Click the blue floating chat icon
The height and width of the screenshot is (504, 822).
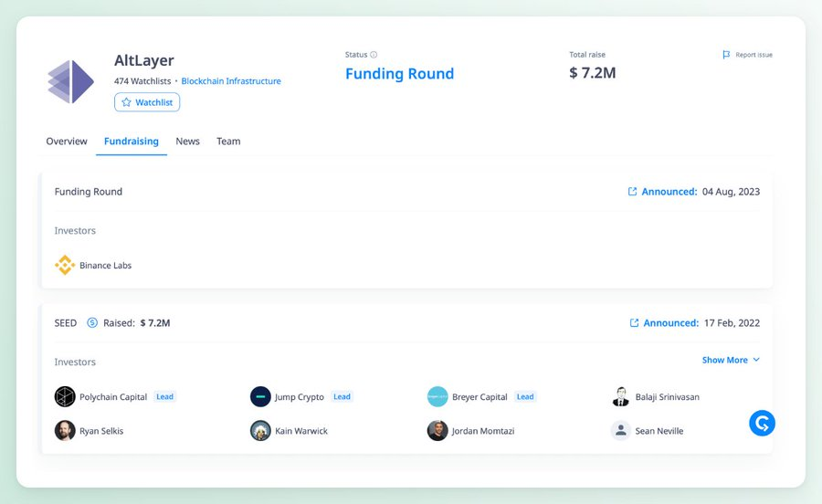pyautogui.click(x=762, y=423)
